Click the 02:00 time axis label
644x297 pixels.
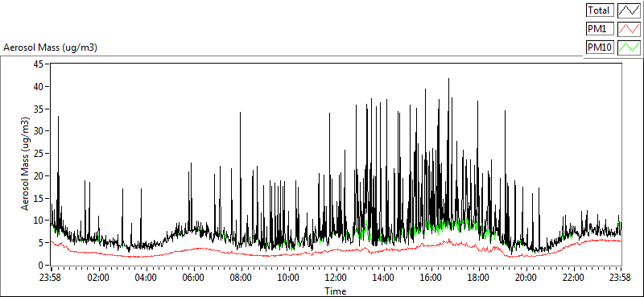click(98, 278)
